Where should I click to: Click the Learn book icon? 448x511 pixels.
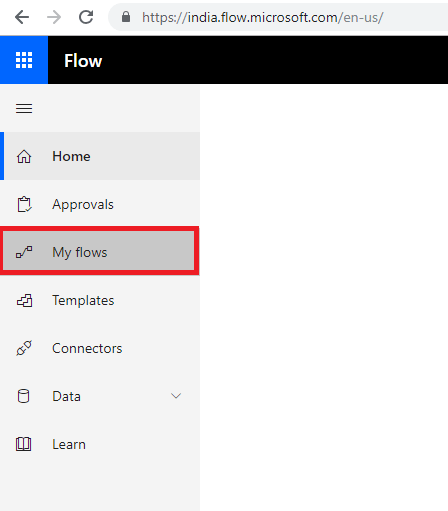point(24,444)
